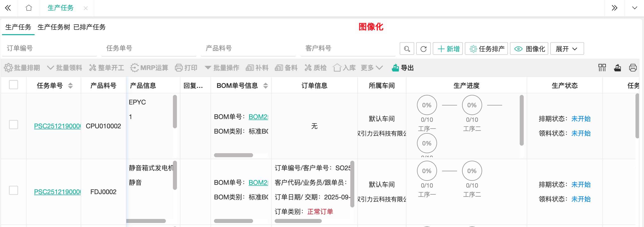644x227 pixels.
Task: Collapse the sidebar with double-left arrows
Action: click(x=8, y=8)
